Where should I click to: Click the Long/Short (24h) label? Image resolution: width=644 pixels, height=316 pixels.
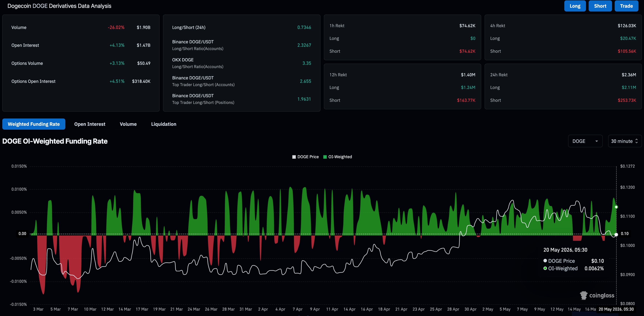click(189, 28)
